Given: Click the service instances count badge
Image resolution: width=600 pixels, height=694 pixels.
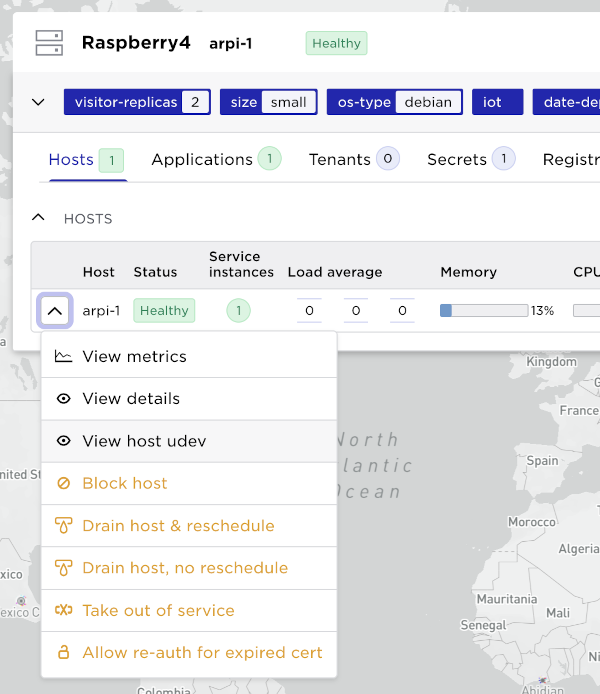Looking at the screenshot, I should tap(239, 311).
